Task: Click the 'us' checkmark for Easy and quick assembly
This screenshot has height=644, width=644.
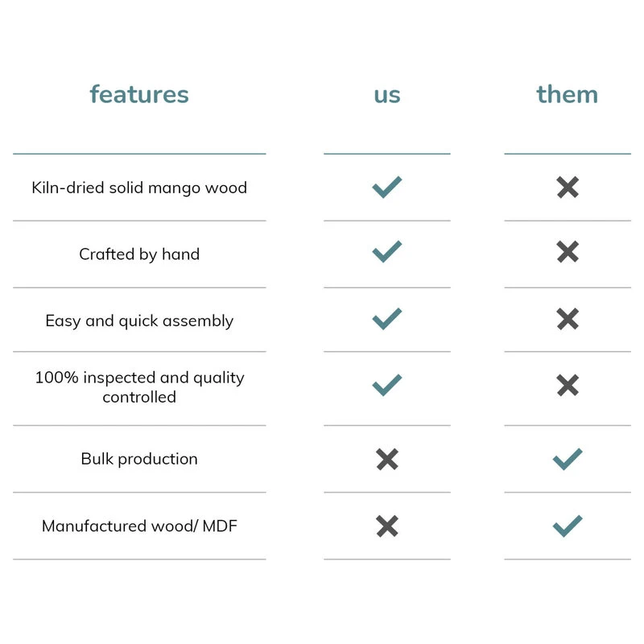Action: [387, 320]
